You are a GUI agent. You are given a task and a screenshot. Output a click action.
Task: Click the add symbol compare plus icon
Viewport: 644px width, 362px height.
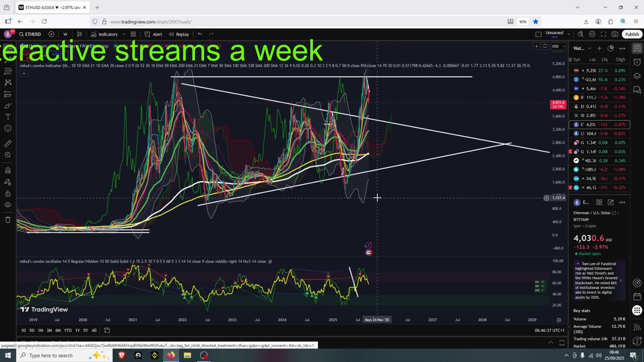pyautogui.click(x=51, y=34)
